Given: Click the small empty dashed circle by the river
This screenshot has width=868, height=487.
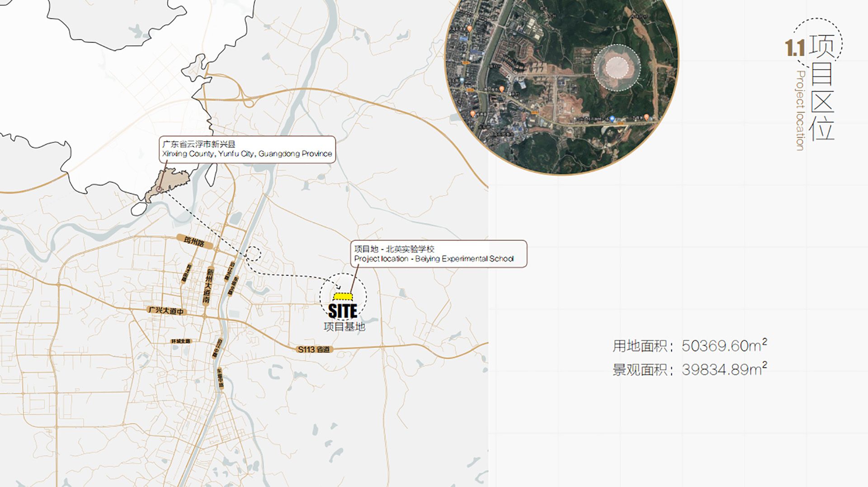Looking at the screenshot, I should pyautogui.click(x=254, y=253).
